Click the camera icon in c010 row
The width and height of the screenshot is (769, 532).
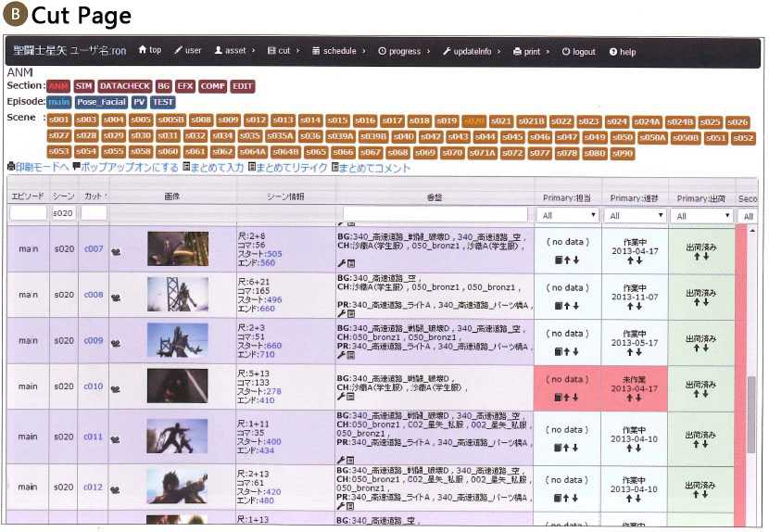116,389
